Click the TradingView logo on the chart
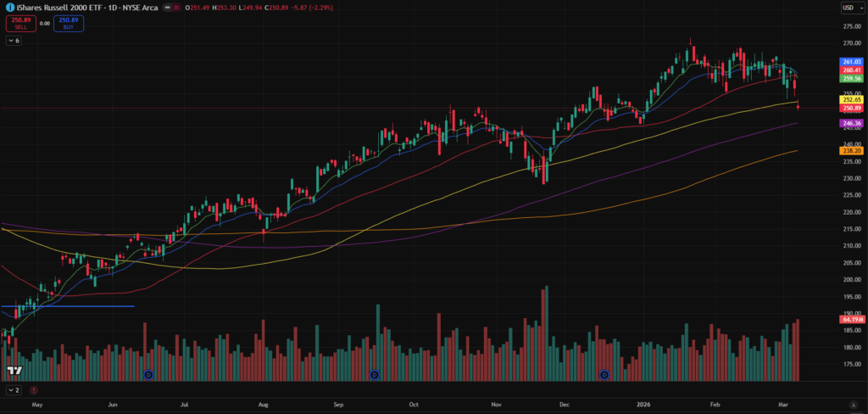This screenshot has width=868, height=414. [14, 371]
